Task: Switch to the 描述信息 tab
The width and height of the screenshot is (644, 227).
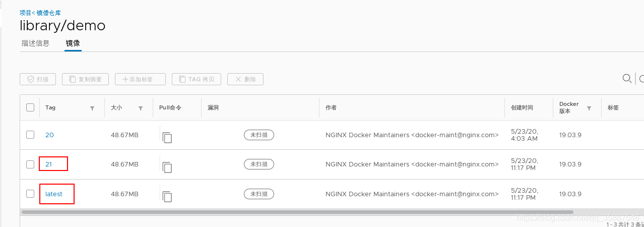Action: click(35, 43)
